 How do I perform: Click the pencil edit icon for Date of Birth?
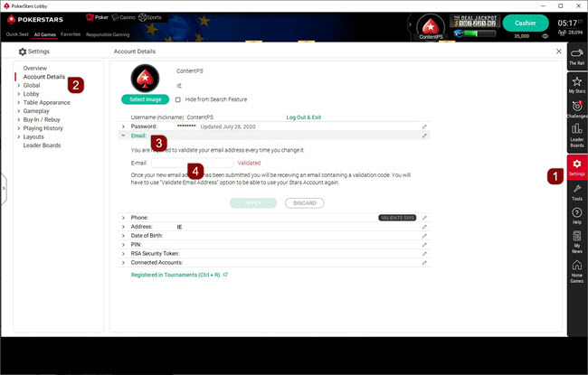click(424, 236)
